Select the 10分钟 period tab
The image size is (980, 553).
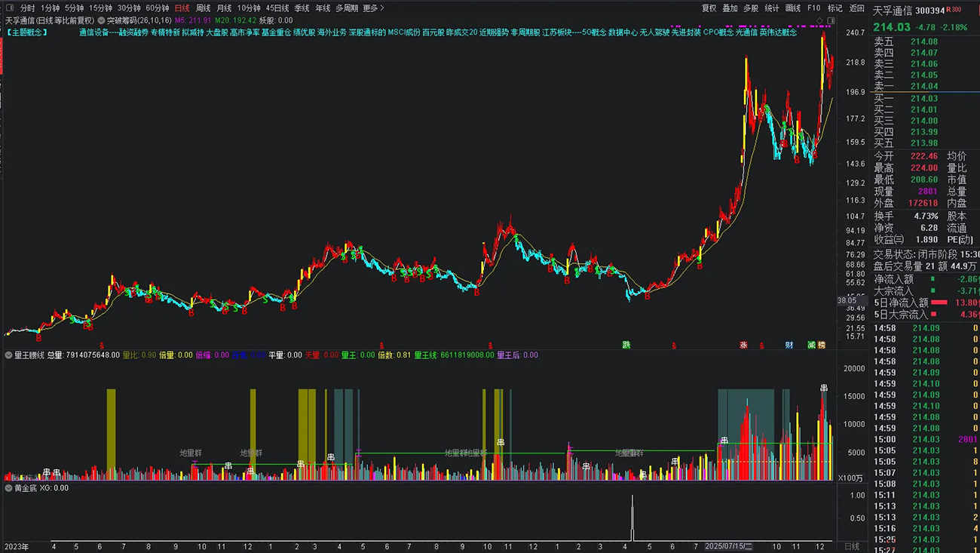tap(249, 8)
